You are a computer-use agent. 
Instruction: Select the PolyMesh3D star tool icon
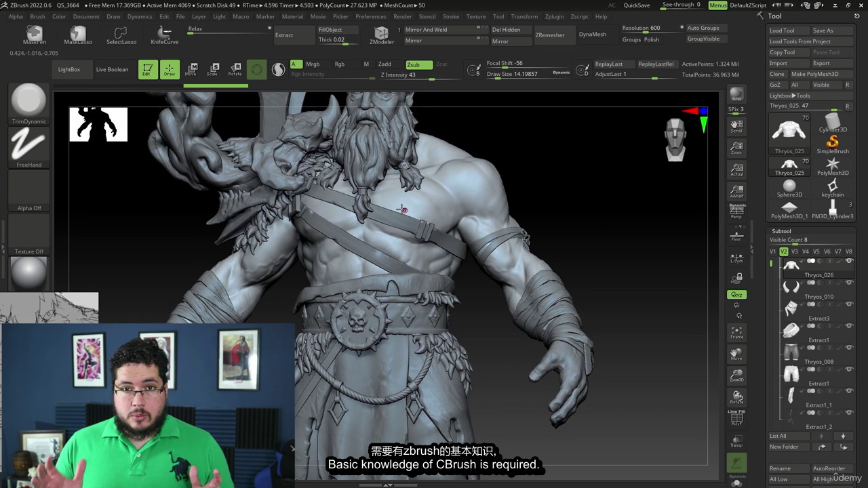833,166
